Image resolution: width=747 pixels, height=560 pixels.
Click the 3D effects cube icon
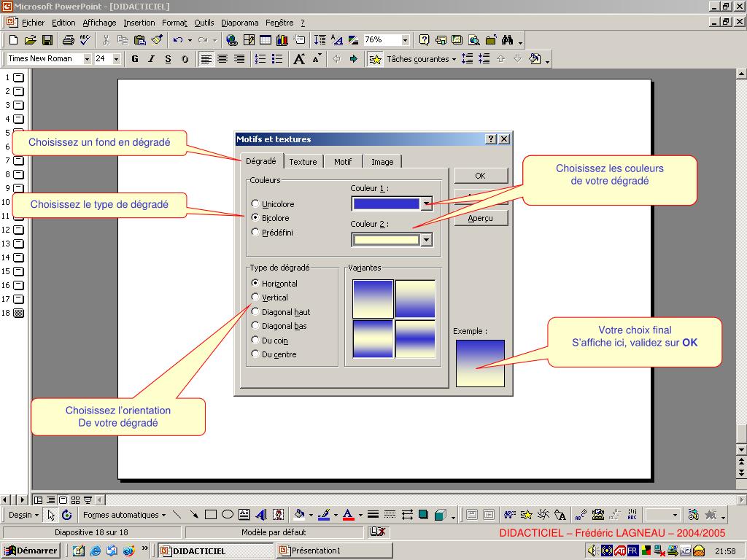point(441,515)
